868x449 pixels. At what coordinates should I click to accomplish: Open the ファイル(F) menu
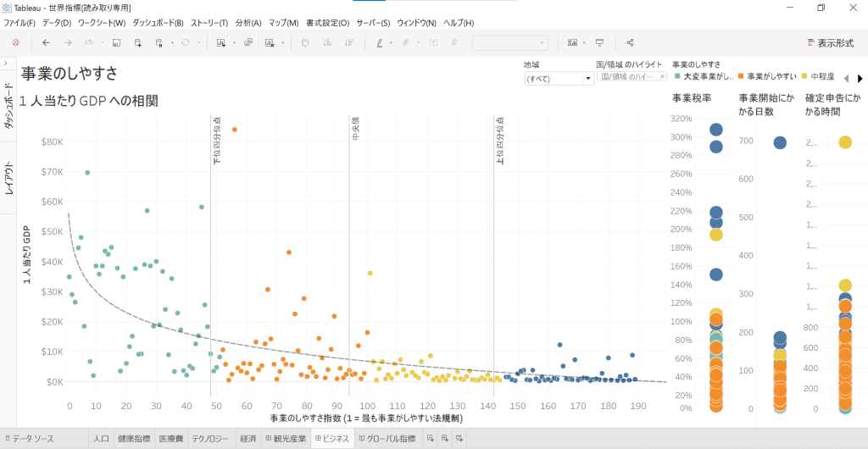[x=19, y=23]
